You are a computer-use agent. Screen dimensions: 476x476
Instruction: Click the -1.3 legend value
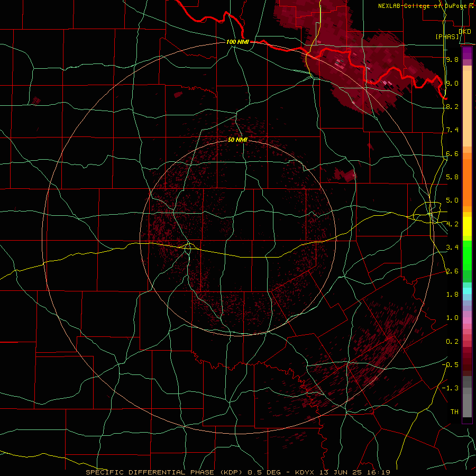tap(450, 388)
